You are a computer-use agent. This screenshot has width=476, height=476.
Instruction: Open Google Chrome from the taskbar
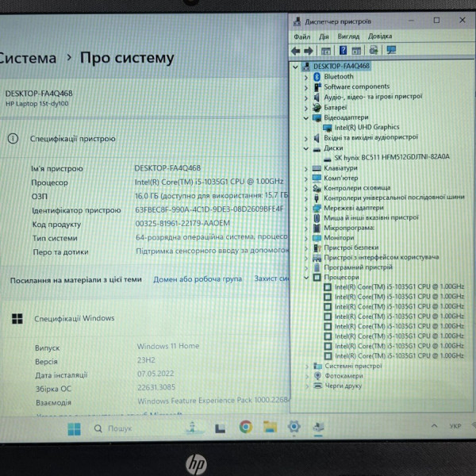click(246, 427)
